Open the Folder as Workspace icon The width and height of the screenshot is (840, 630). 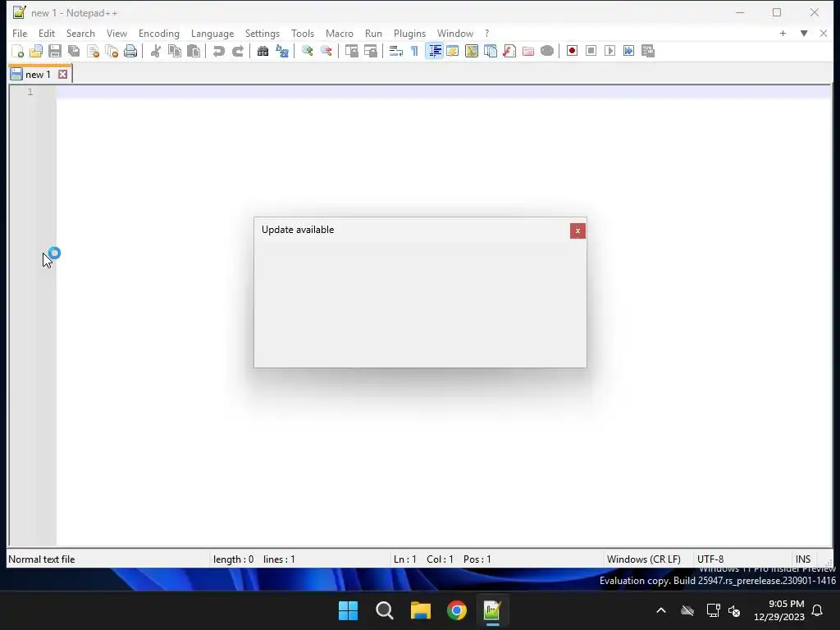tap(528, 51)
